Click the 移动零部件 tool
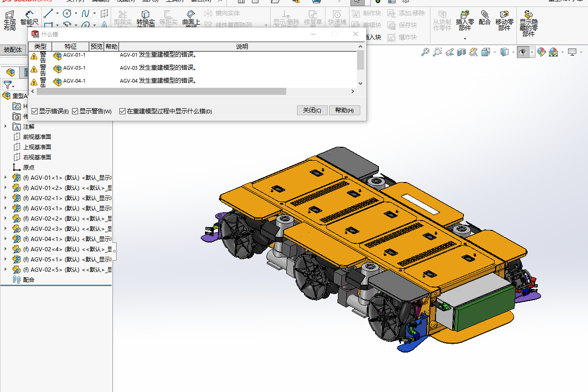 coord(504,21)
